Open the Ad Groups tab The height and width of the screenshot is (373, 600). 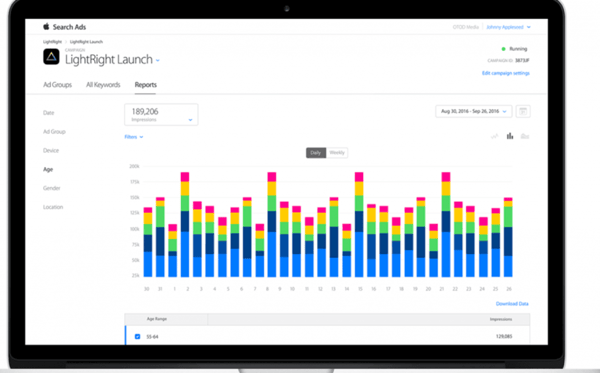pos(57,85)
